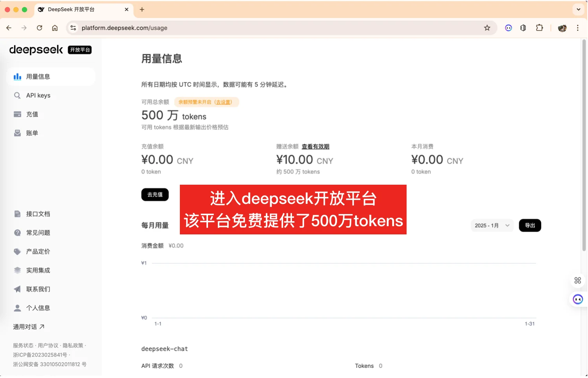The image size is (588, 378).
Task: Open 去设置 to configure balance alerts
Action: tap(224, 102)
